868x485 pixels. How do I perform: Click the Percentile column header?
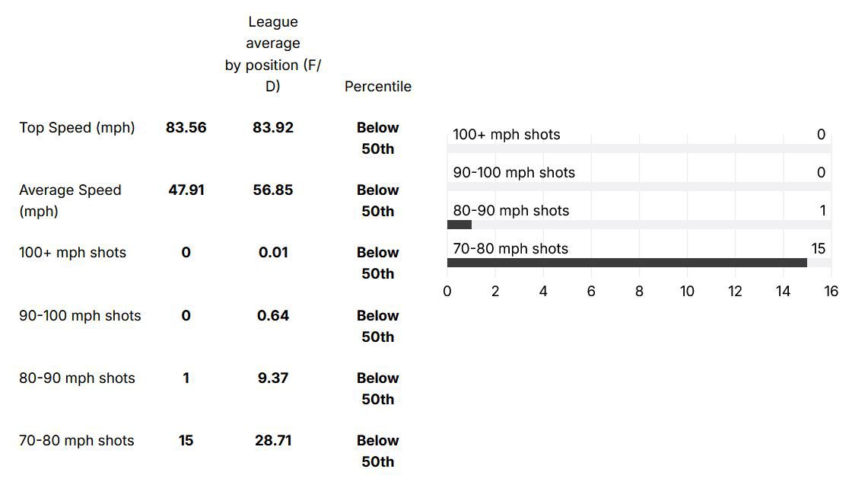click(x=377, y=87)
